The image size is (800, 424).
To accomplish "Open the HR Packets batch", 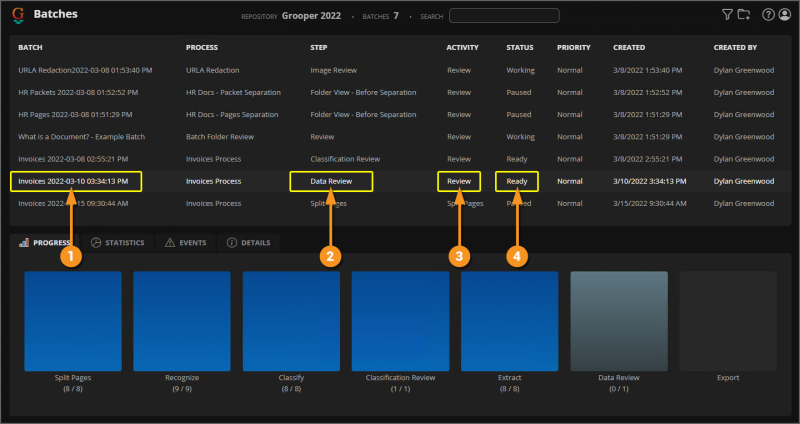I will 78,92.
